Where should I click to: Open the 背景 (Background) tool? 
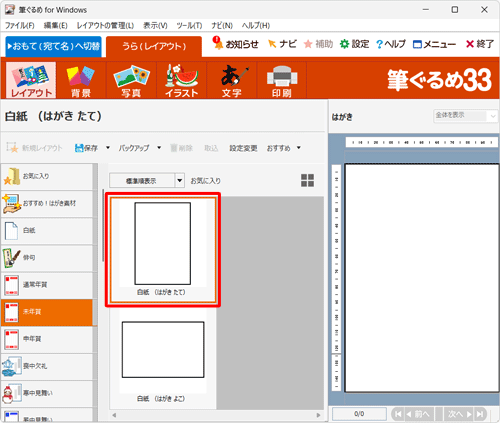point(81,80)
